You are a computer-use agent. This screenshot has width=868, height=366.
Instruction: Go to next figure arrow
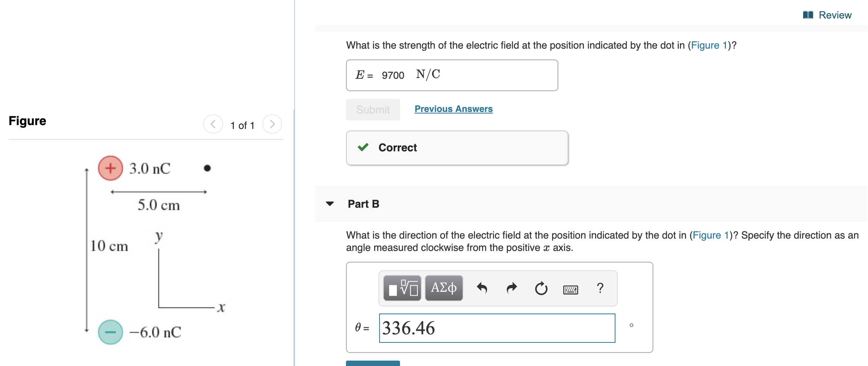272,124
